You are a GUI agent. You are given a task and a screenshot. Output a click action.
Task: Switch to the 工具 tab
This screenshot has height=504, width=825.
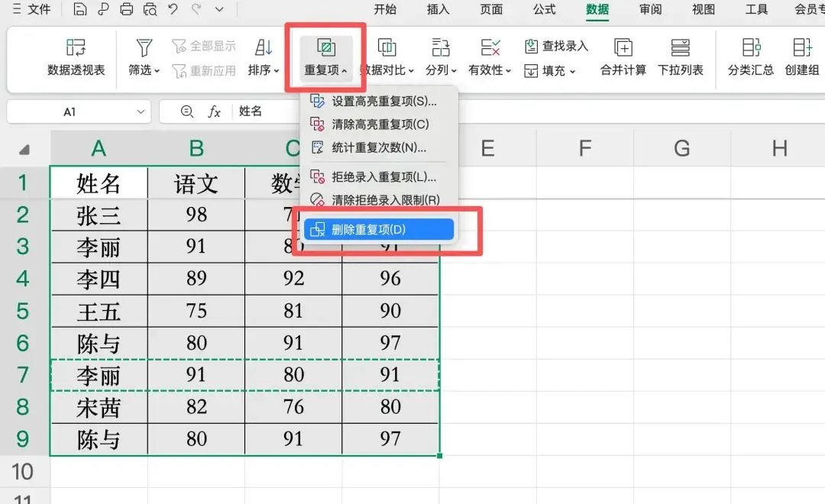click(x=757, y=9)
